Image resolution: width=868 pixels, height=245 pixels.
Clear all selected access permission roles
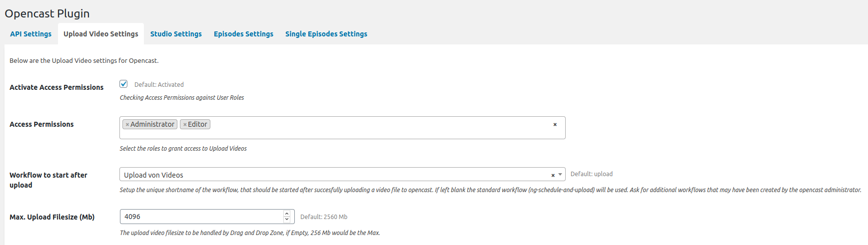(555, 125)
